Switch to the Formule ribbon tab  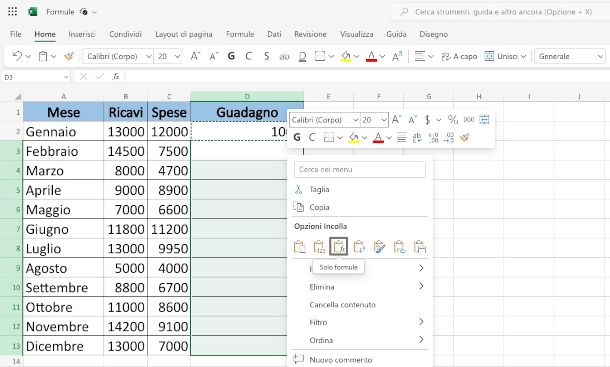tap(240, 34)
